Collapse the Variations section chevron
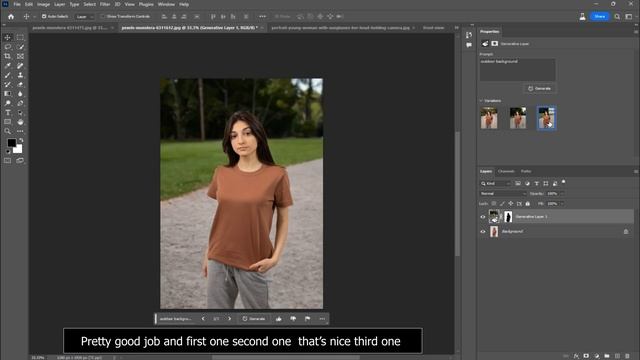Image resolution: width=640 pixels, height=360 pixels. 481,100
